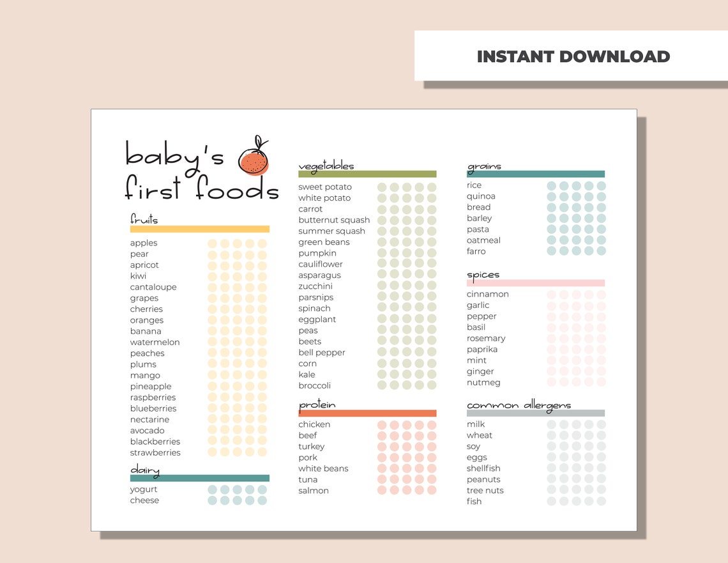
Task: Pick "banana" in the fruits list
Action: (146, 331)
